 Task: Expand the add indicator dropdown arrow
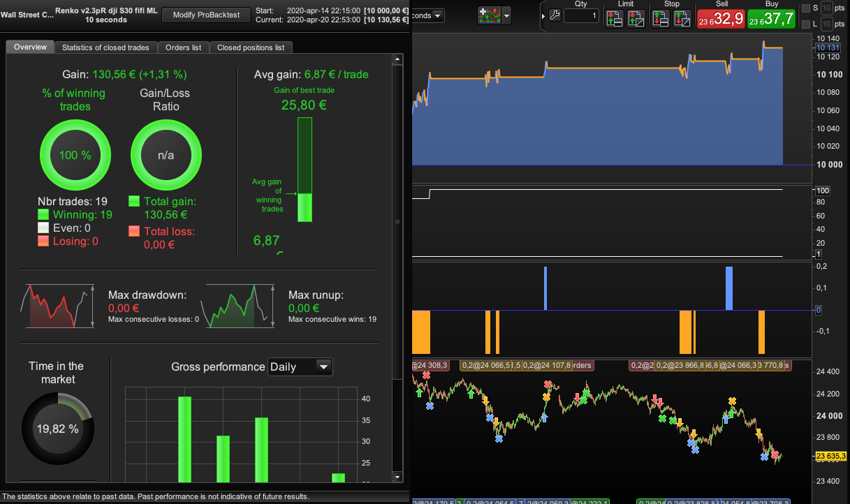506,15
